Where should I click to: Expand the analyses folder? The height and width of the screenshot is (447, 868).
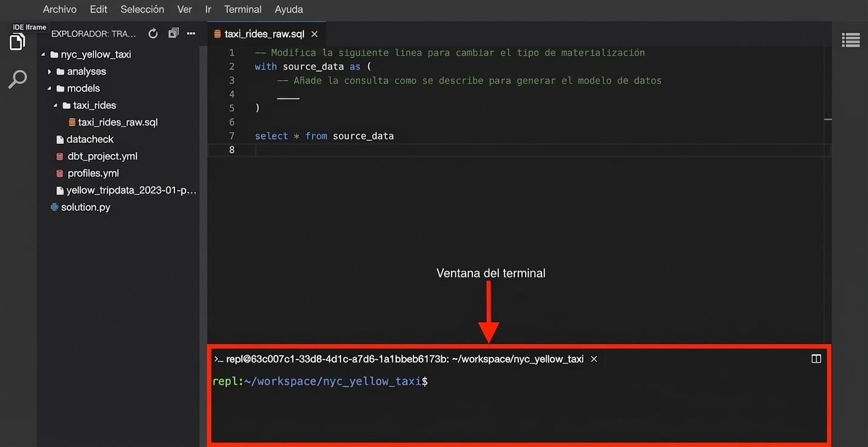tap(50, 71)
